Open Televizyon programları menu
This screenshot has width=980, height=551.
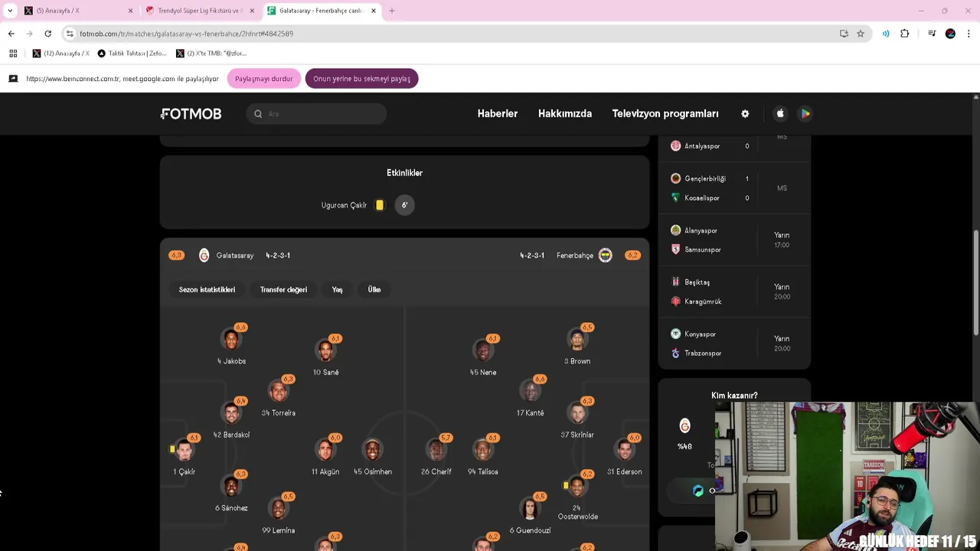(x=665, y=113)
